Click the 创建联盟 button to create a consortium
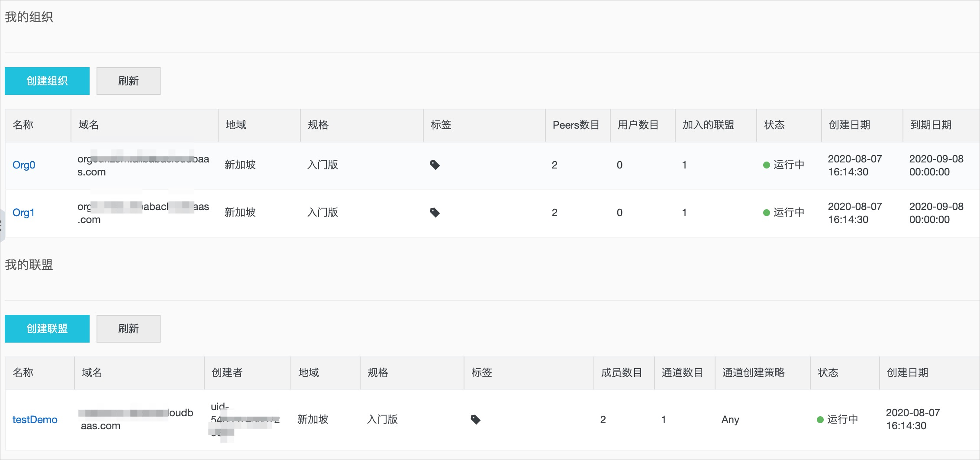Image resolution: width=980 pixels, height=460 pixels. [x=47, y=328]
